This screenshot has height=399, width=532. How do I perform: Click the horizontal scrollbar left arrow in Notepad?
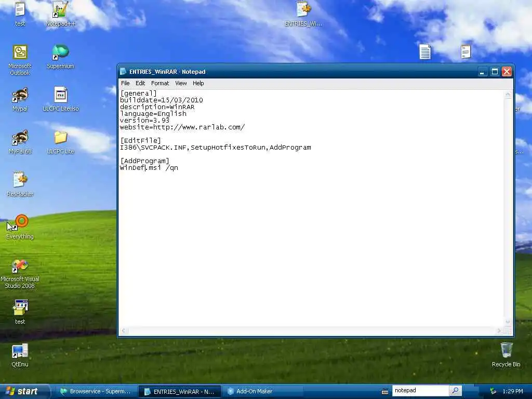124,330
